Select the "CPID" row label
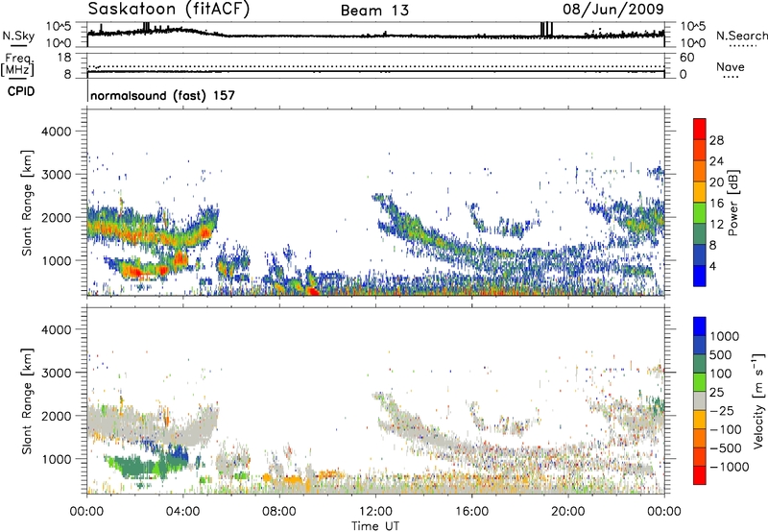The width and height of the screenshot is (768, 532). coord(21,91)
